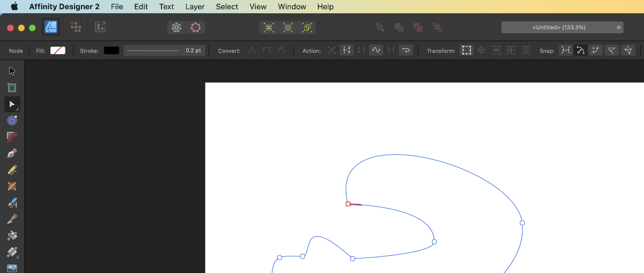Select the Move tool arrow

click(x=12, y=71)
